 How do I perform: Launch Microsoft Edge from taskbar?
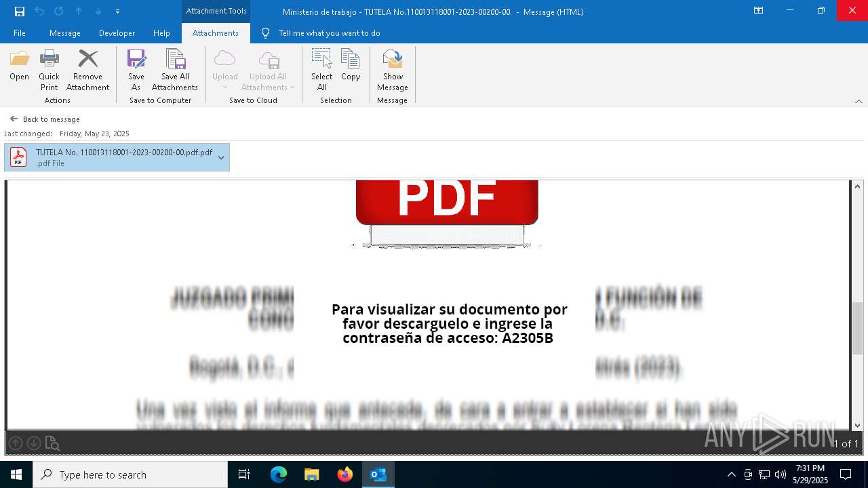[279, 474]
